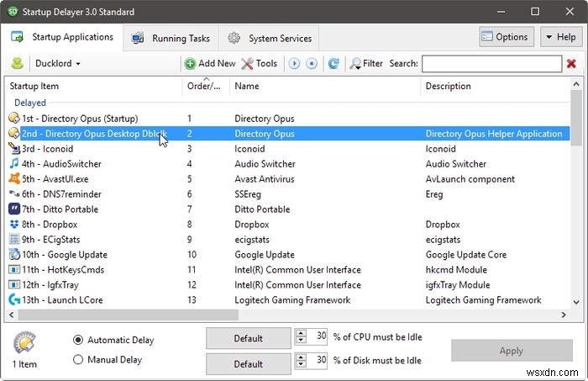Click the Add New plus icon

point(190,63)
